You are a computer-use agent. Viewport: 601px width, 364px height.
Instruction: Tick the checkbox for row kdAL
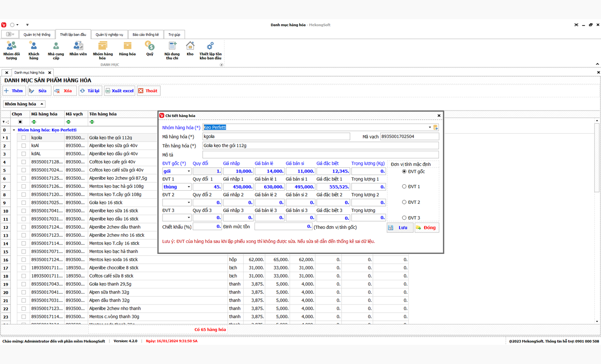[x=24, y=154]
